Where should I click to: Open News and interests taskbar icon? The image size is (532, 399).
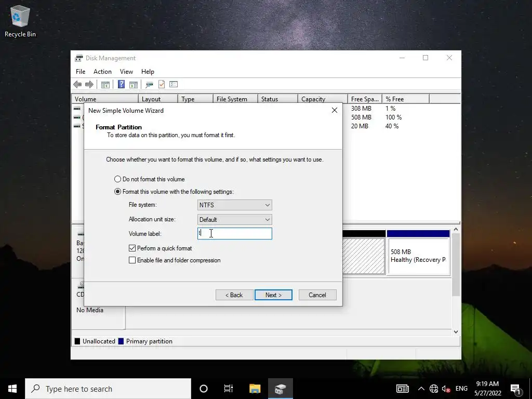[403, 389]
